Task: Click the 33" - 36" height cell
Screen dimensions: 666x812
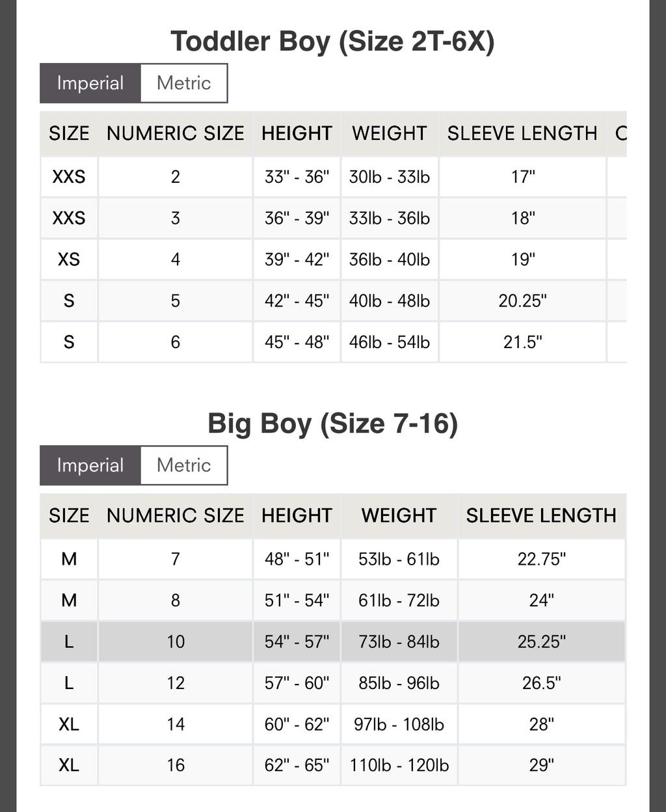Action: coord(297,177)
